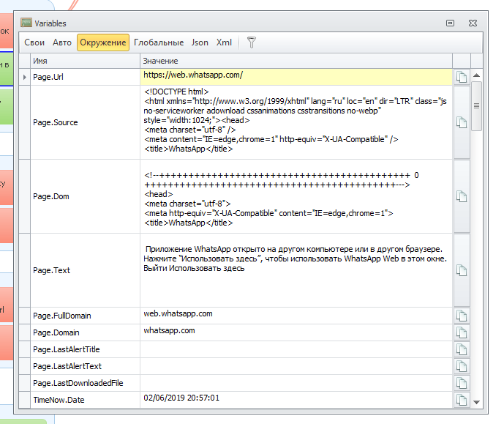The image size is (504, 424).
Task: Click the whatsapp.com domain value cell
Action: [x=296, y=332]
